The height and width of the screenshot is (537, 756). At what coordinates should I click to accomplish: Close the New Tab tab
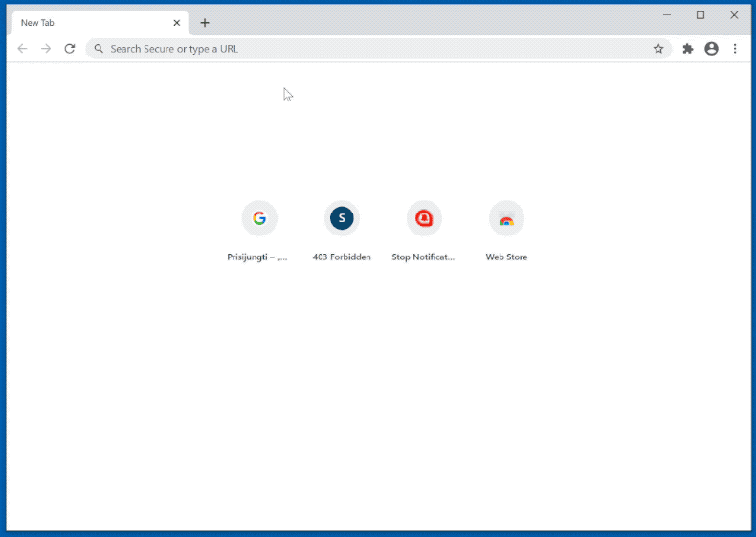[177, 23]
